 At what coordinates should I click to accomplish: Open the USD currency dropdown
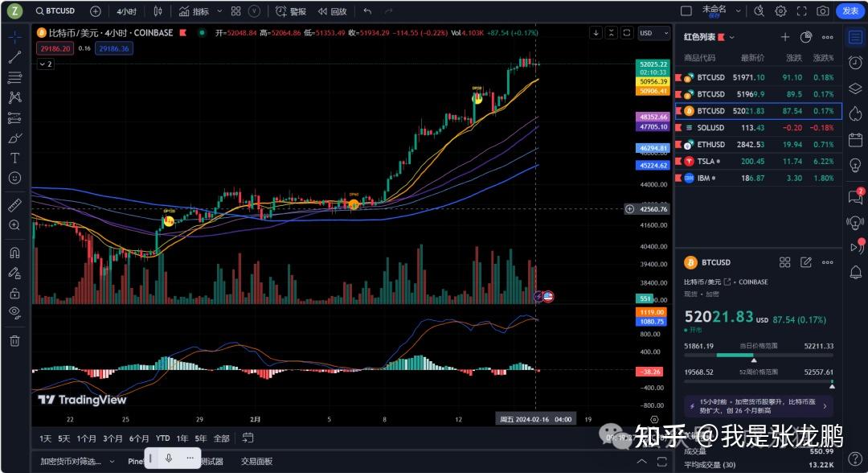tap(653, 33)
